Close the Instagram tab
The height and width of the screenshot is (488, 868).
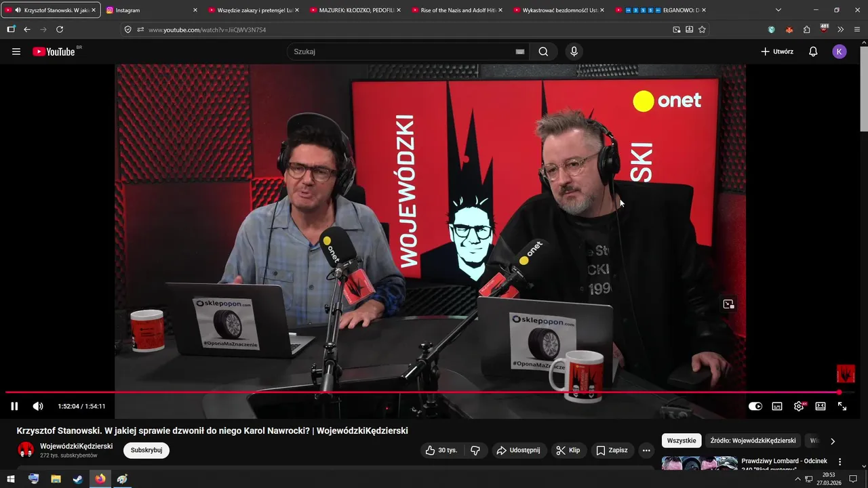(195, 10)
